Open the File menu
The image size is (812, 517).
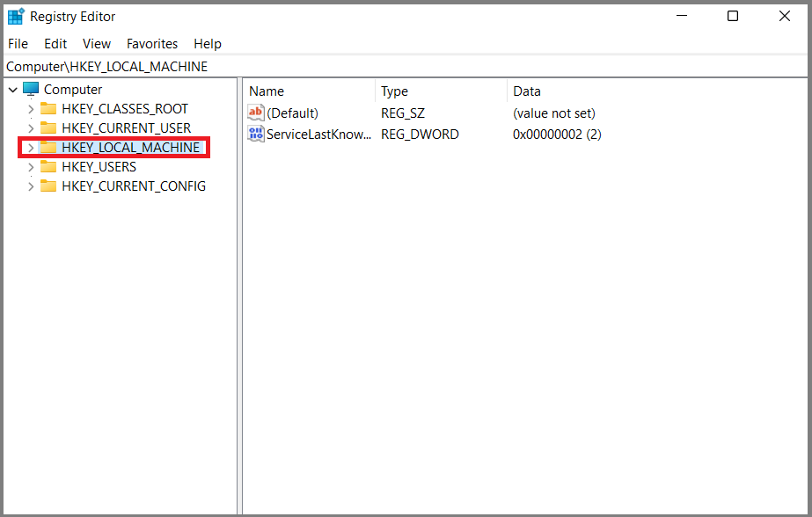coord(18,44)
